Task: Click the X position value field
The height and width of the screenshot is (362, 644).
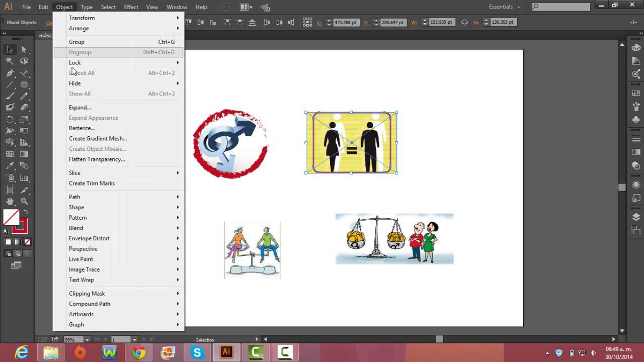Action: pyautogui.click(x=345, y=23)
